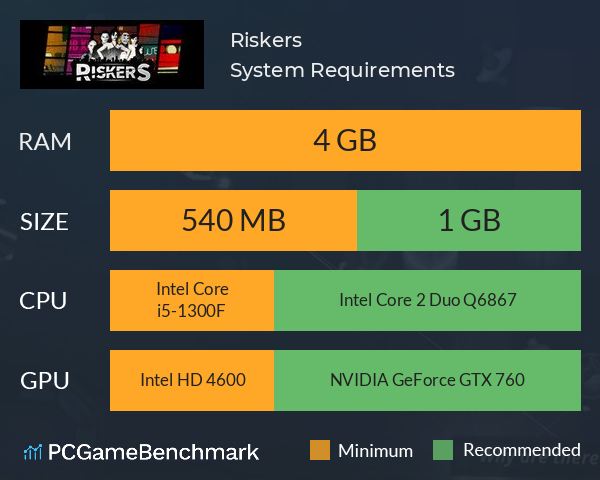600x480 pixels.
Task: Select the 540 MB minimum size bar
Action: click(x=233, y=220)
